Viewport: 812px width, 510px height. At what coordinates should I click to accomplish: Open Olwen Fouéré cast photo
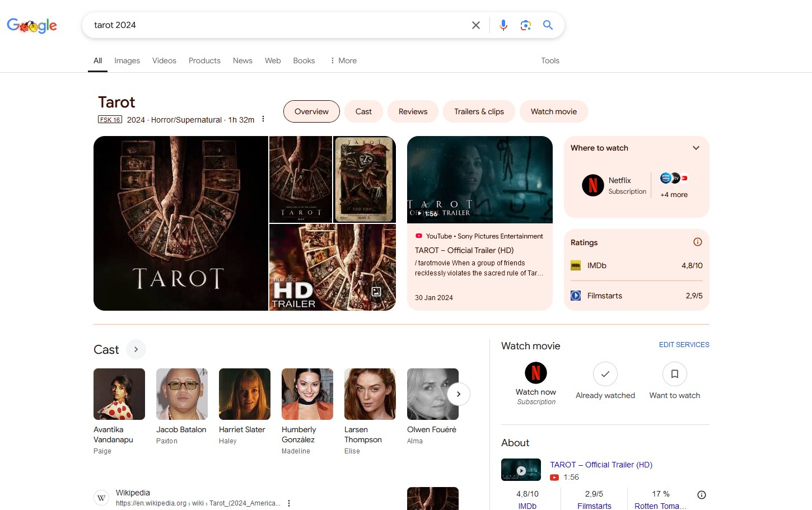433,394
